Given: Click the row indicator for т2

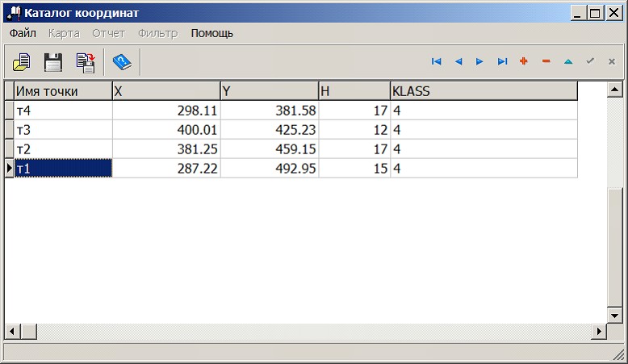Looking at the screenshot, I should point(9,149).
